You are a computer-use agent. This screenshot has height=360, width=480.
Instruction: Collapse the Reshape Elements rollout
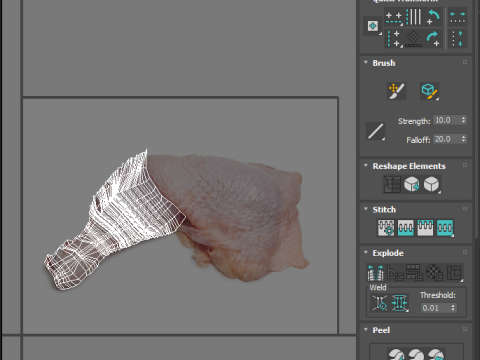[366, 165]
